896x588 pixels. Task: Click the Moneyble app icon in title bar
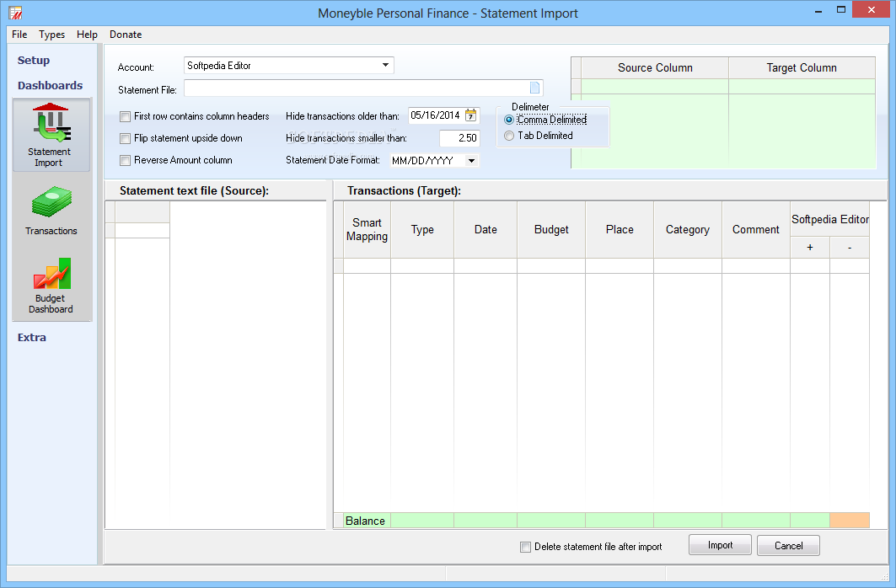tap(15, 13)
